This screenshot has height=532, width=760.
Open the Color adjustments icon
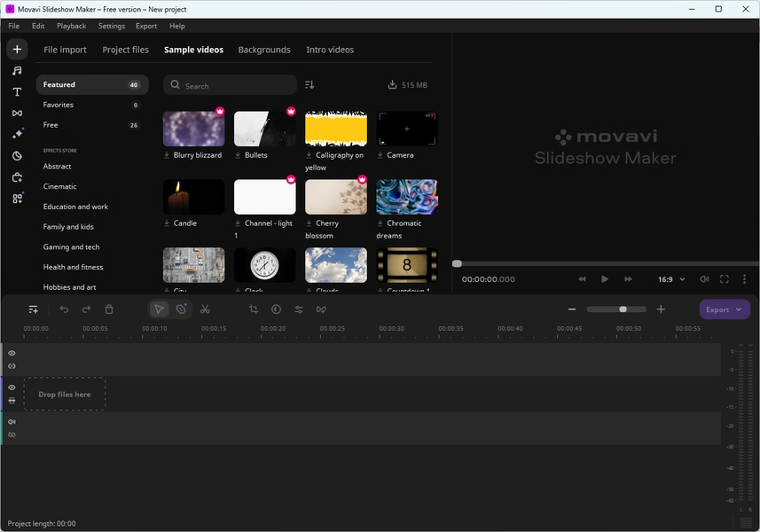pos(277,309)
